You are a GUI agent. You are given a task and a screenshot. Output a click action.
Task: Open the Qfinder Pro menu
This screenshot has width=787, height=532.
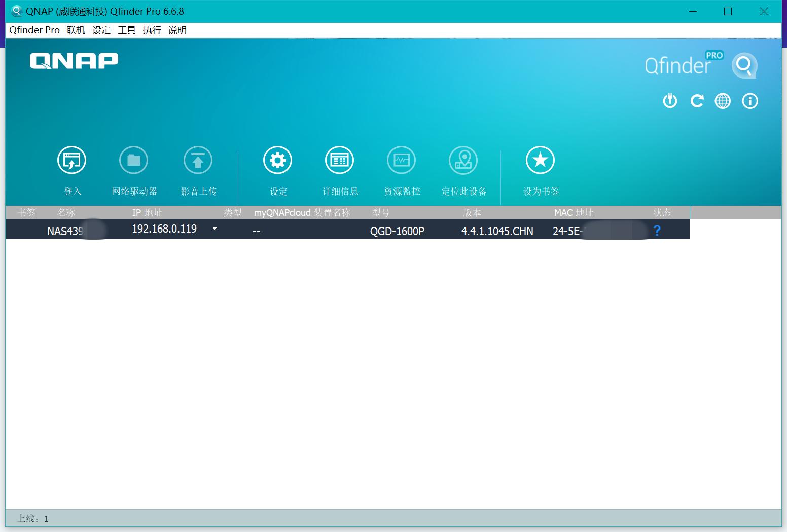34,30
